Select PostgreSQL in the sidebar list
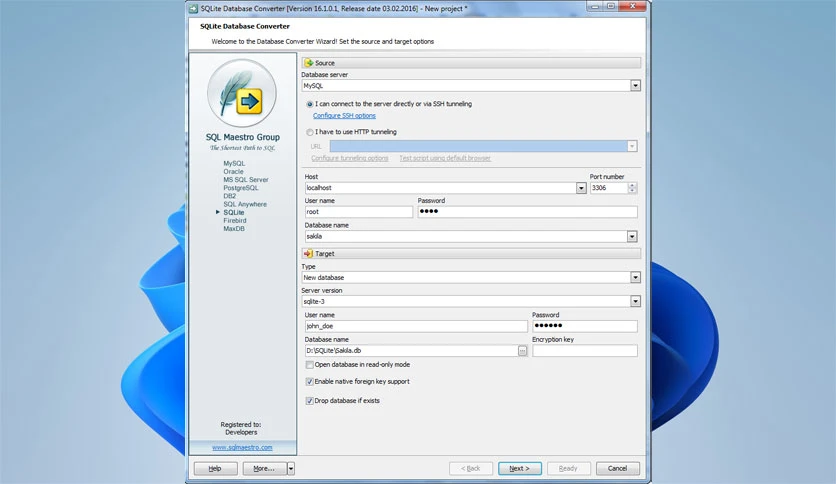Viewport: 836px width, 484px height. [x=241, y=188]
